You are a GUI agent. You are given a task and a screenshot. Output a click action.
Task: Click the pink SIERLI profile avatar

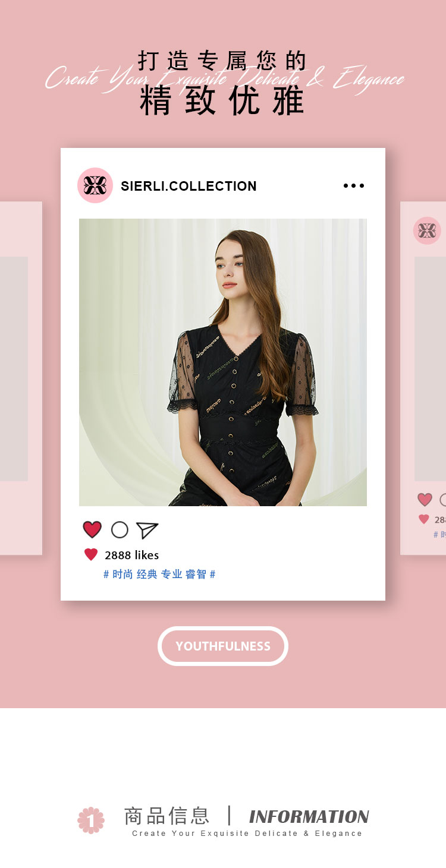coord(95,185)
